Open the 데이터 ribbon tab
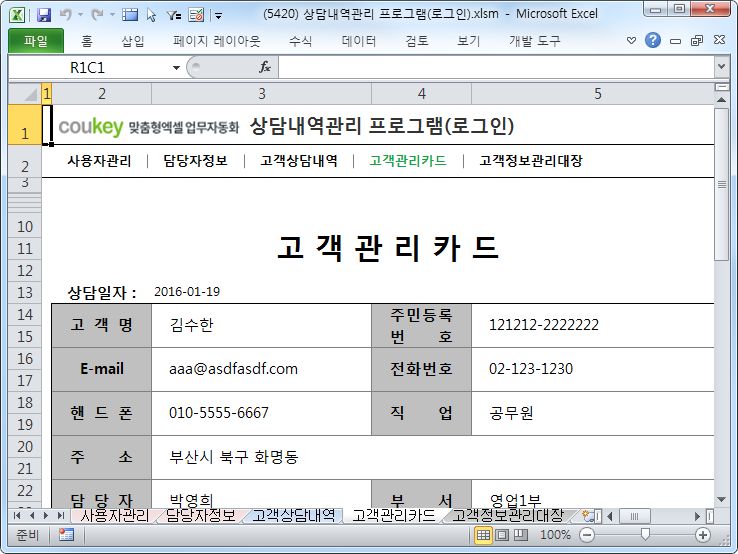Viewport: 738px width, 554px height. [359, 41]
